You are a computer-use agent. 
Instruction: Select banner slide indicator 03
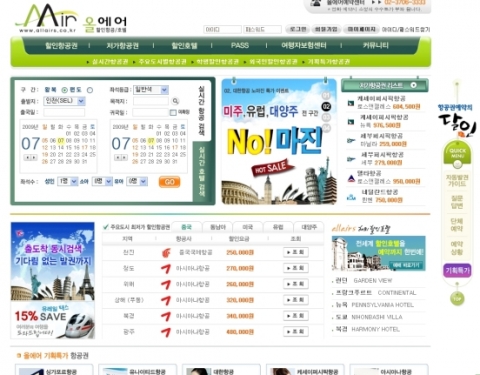pos(326,117)
